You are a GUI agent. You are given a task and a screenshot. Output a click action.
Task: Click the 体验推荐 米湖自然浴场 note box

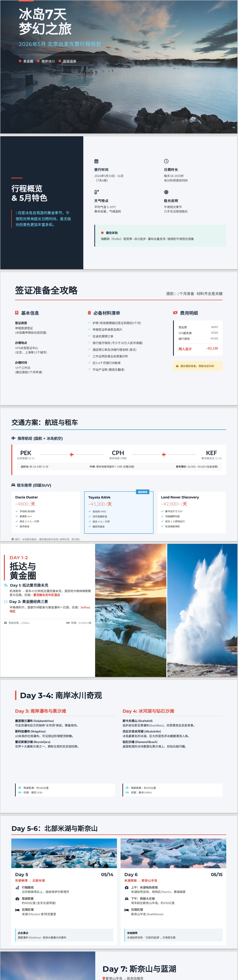(x=173, y=935)
